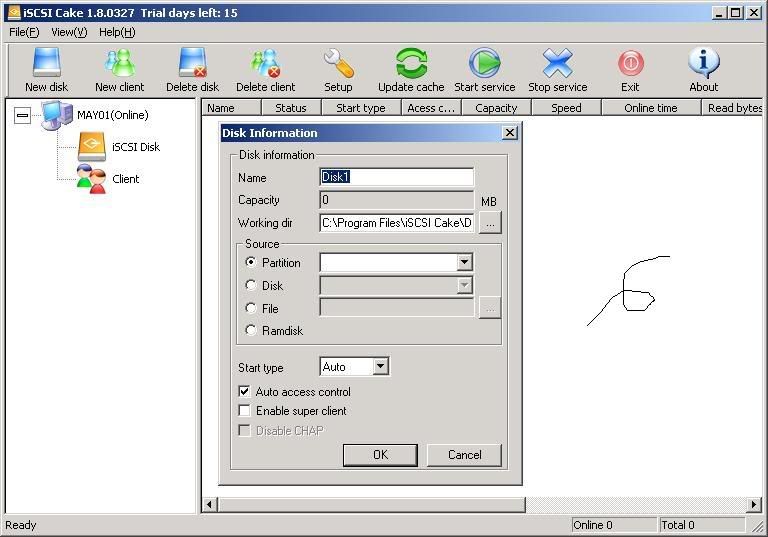
Task: Select the Ramdisk source radio button
Action: (250, 330)
